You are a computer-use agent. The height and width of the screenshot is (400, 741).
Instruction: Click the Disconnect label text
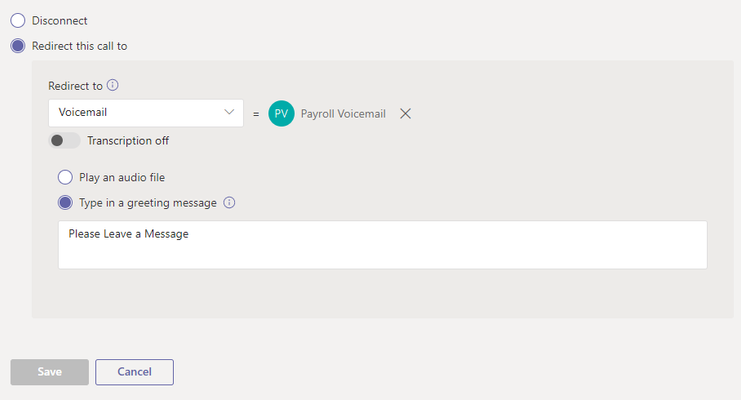(x=60, y=21)
